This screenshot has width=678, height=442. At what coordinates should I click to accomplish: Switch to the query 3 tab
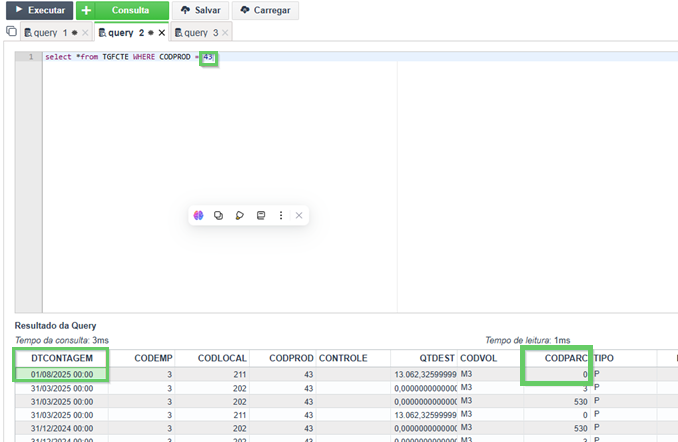coord(197,33)
